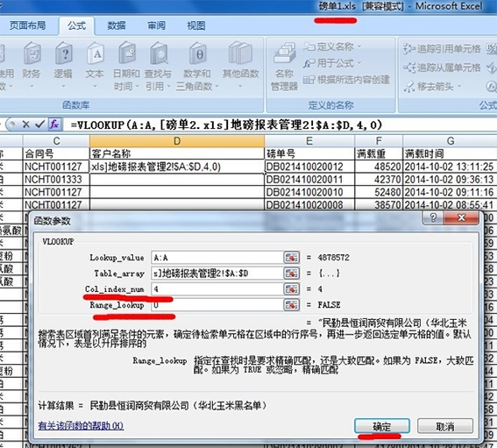Open the 有关该函数的帮助 link
Image resolution: width=497 pixels, height=448 pixels.
(x=81, y=425)
